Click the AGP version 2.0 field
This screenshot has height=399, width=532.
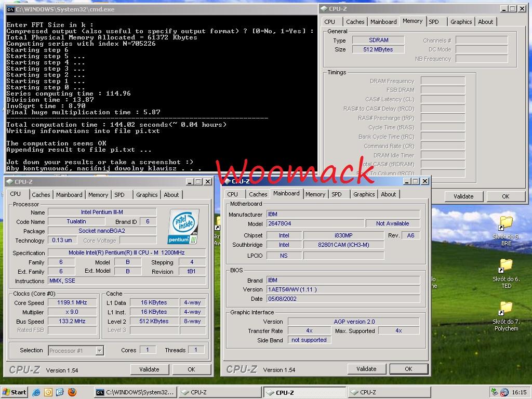coord(354,322)
